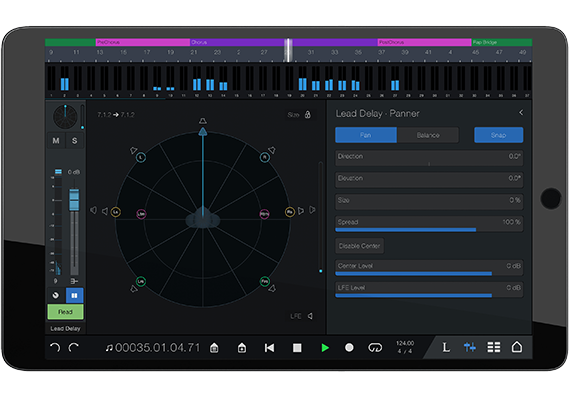
Task: Select the yellow Rs speaker node
Action: click(x=290, y=212)
